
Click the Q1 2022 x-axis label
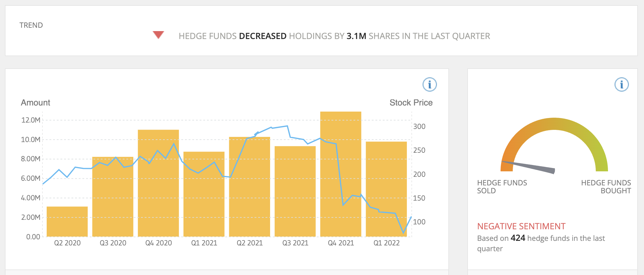coord(386,243)
